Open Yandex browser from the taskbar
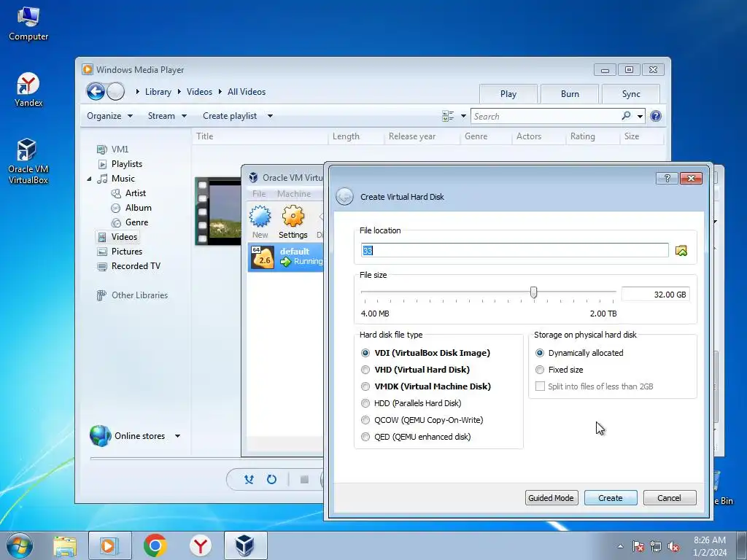 (x=201, y=545)
